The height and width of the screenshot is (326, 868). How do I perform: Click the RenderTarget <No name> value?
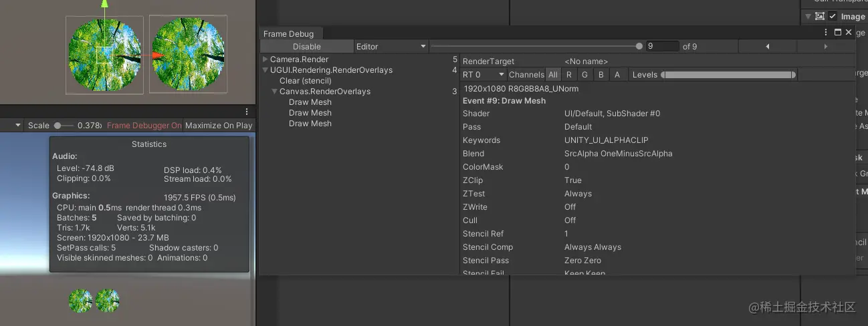pos(586,61)
